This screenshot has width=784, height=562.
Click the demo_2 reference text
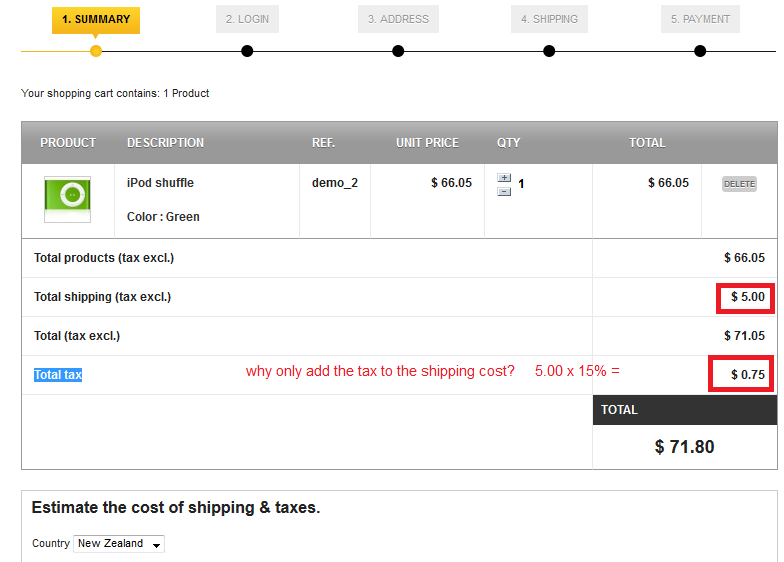(x=334, y=183)
